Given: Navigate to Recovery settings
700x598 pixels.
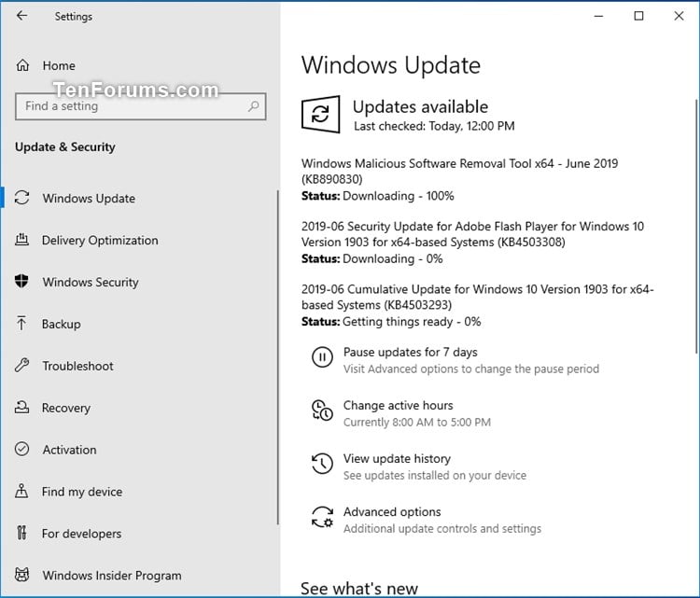Looking at the screenshot, I should click(66, 408).
